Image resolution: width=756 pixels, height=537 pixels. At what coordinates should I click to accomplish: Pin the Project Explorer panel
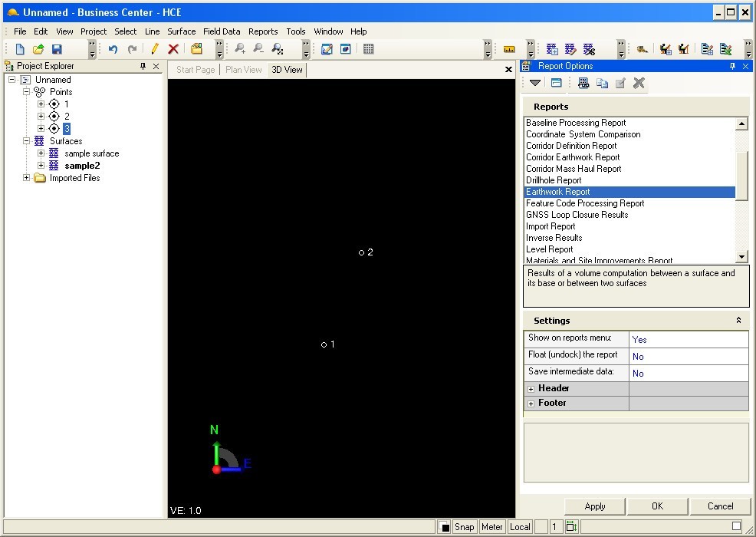[x=143, y=66]
